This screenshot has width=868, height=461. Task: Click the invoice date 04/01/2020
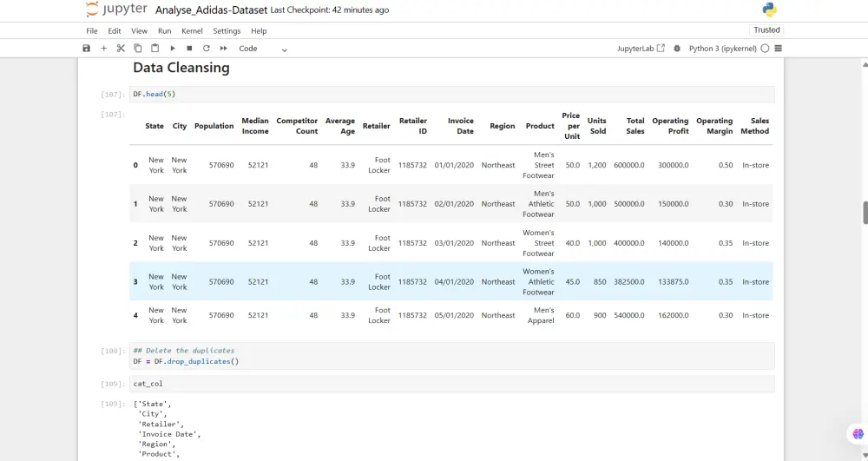click(x=454, y=281)
